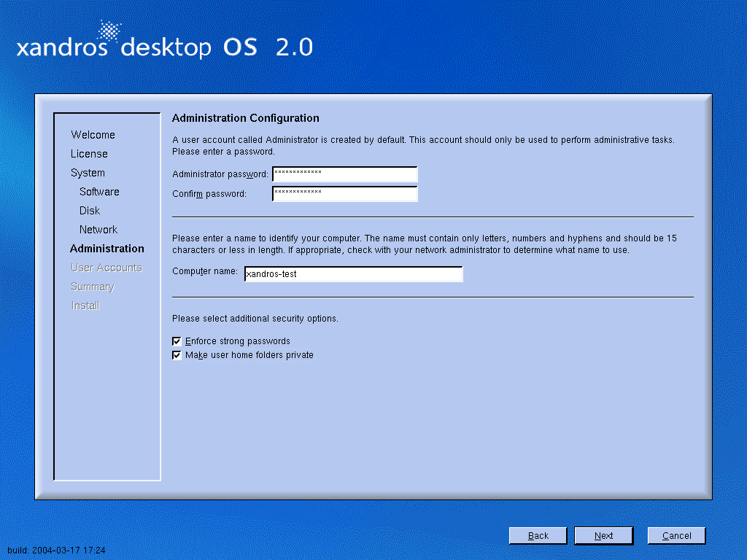Click the Administration Configuration heading
747x560 pixels.
click(x=245, y=118)
